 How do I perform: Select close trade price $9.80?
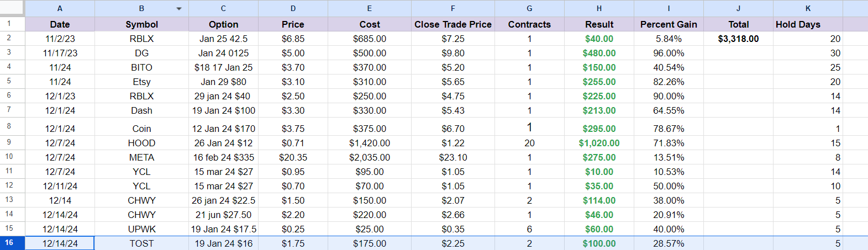coord(453,53)
